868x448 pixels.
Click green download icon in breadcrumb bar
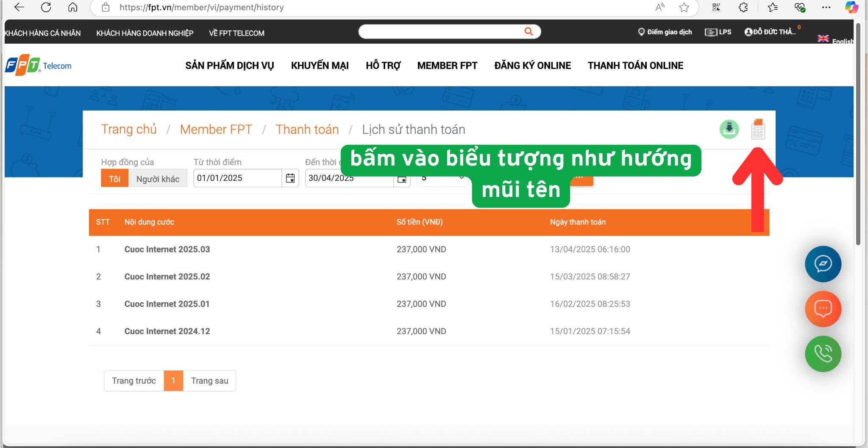coord(729,129)
